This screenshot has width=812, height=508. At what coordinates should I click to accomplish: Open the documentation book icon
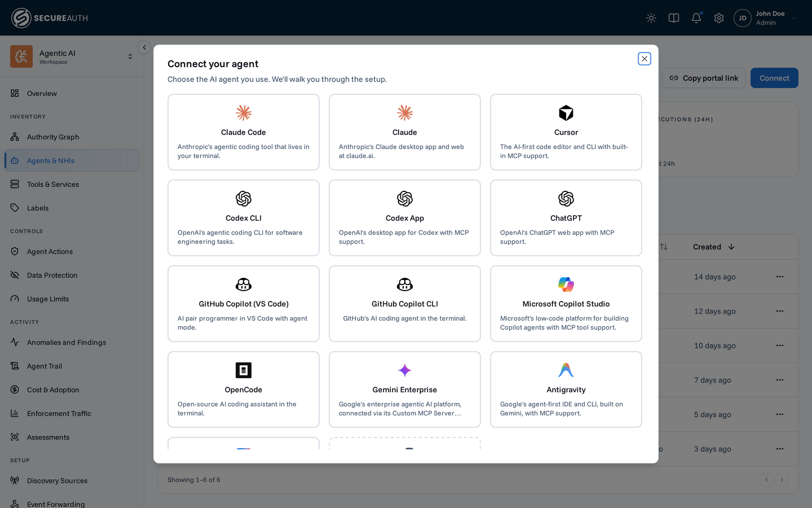click(x=674, y=18)
